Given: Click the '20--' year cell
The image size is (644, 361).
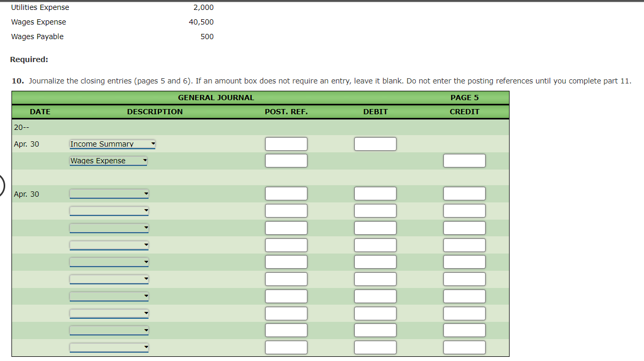Looking at the screenshot, I should point(22,127).
